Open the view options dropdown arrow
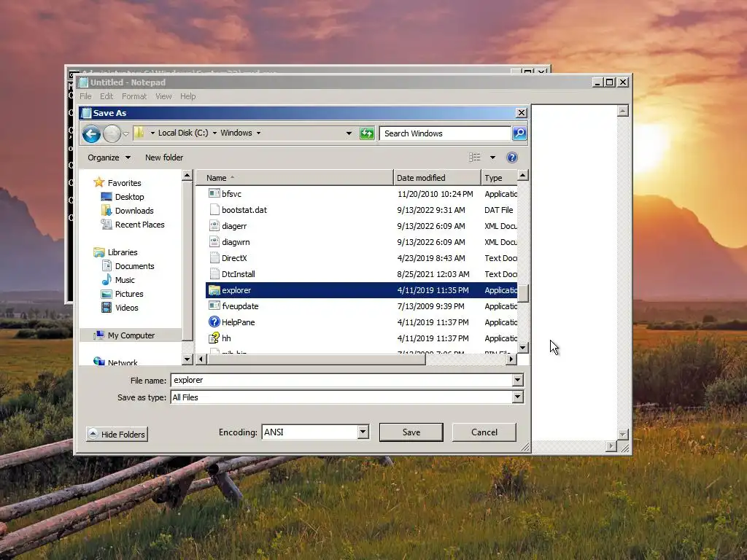The width and height of the screenshot is (747, 560). click(492, 157)
